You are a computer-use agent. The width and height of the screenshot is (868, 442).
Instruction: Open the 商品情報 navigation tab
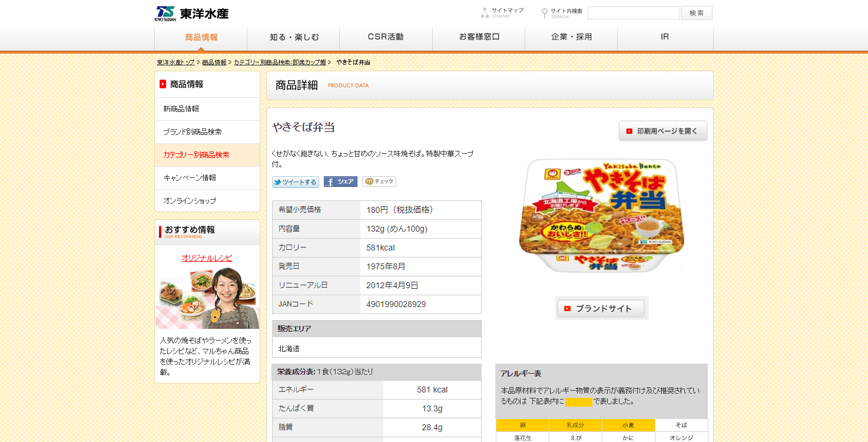201,37
